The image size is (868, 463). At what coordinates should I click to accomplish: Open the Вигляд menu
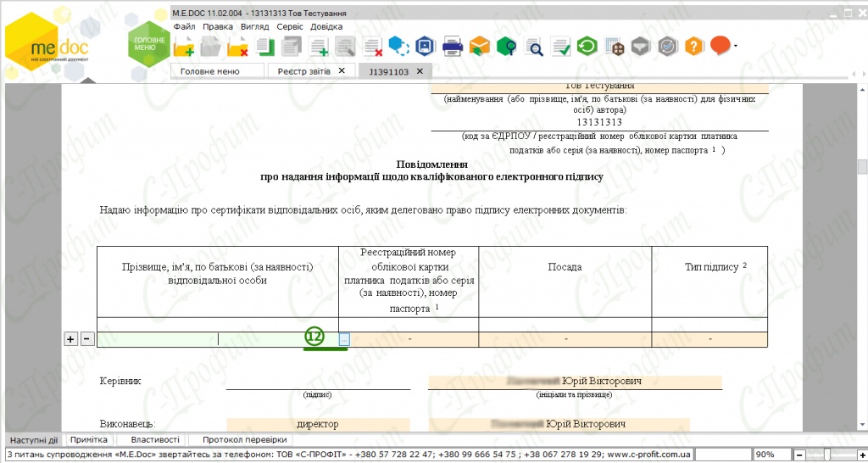point(254,26)
